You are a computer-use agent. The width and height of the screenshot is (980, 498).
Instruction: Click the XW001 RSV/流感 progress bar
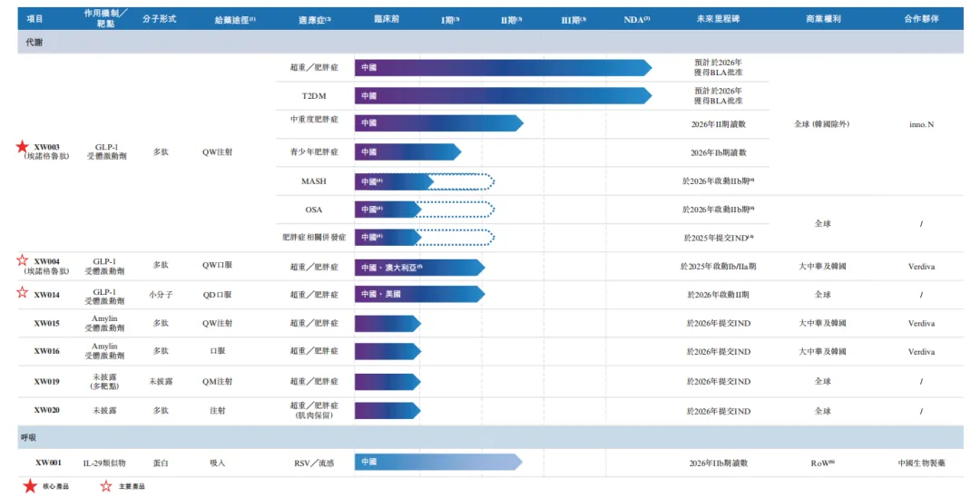tap(437, 462)
